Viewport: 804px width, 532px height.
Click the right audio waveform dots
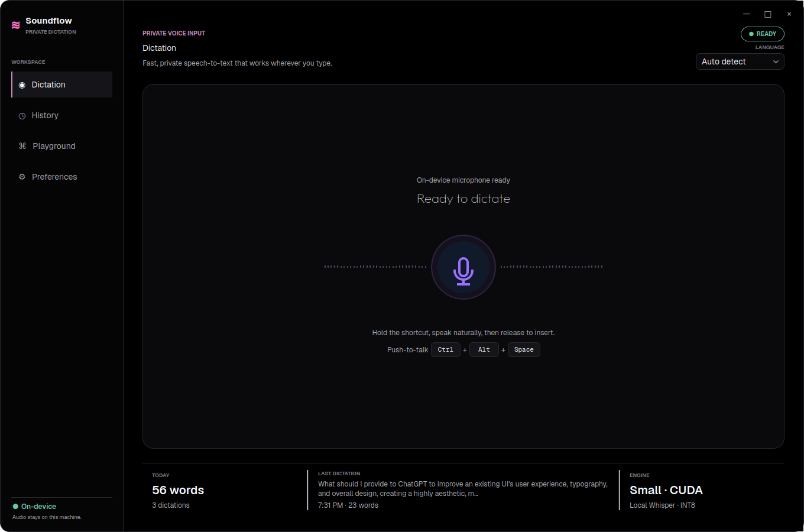pyautogui.click(x=552, y=267)
